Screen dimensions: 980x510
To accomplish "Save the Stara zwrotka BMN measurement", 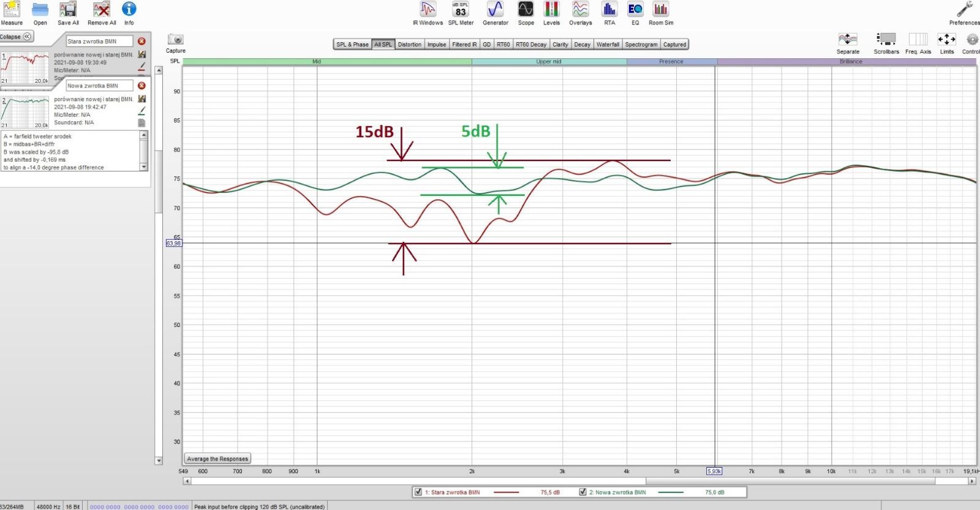I will click(142, 54).
